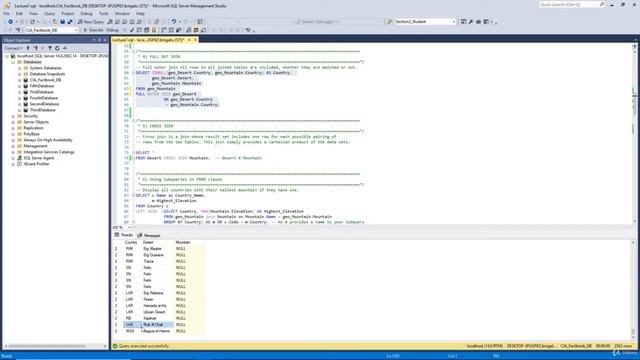
Task: Select the Always On High Availability folder
Action: pyautogui.click(x=48, y=140)
